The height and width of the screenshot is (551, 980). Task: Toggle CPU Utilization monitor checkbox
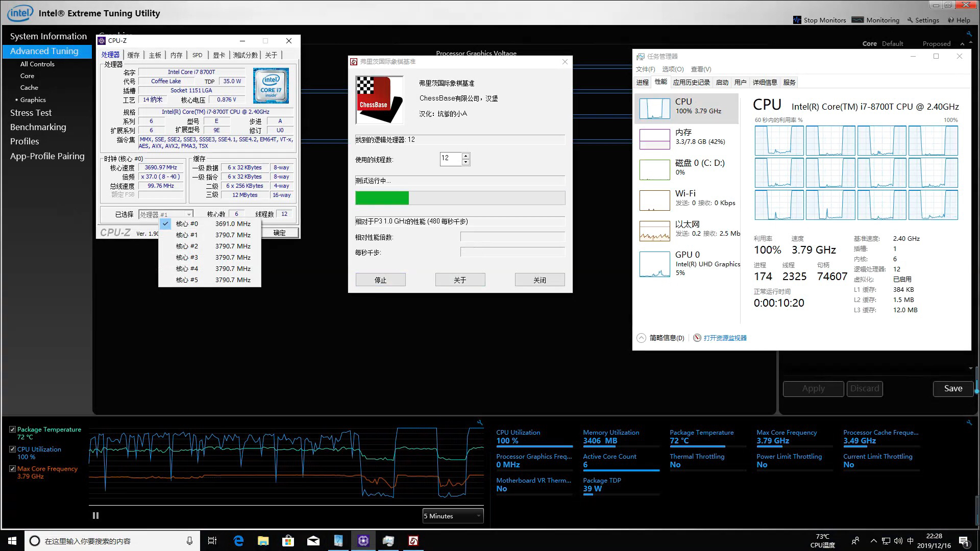pyautogui.click(x=12, y=449)
